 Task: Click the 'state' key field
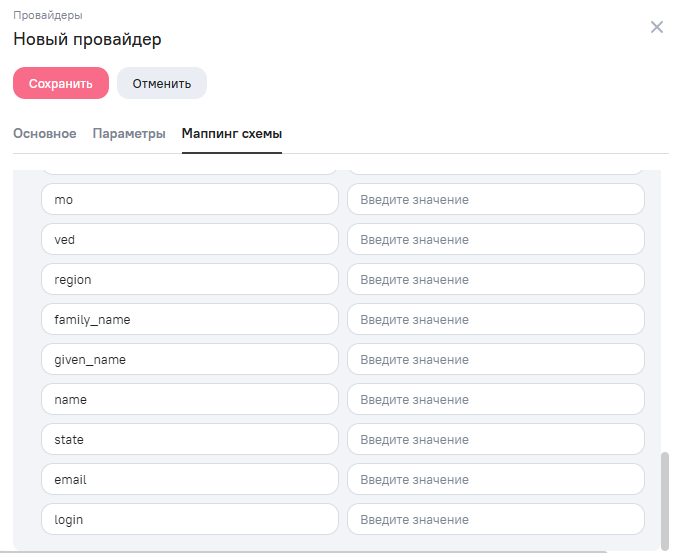[190, 440]
